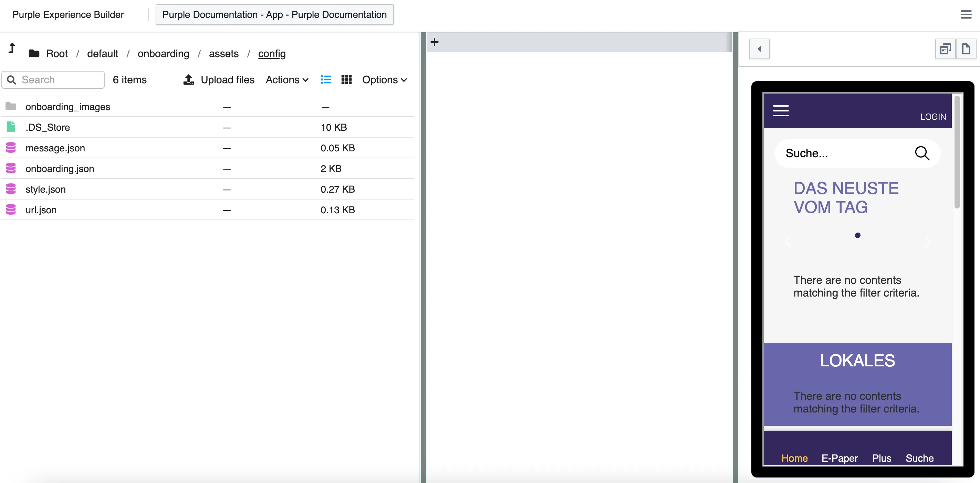Click the search magnifier icon in file search
Image resolution: width=980 pixels, height=483 pixels.
click(x=11, y=80)
